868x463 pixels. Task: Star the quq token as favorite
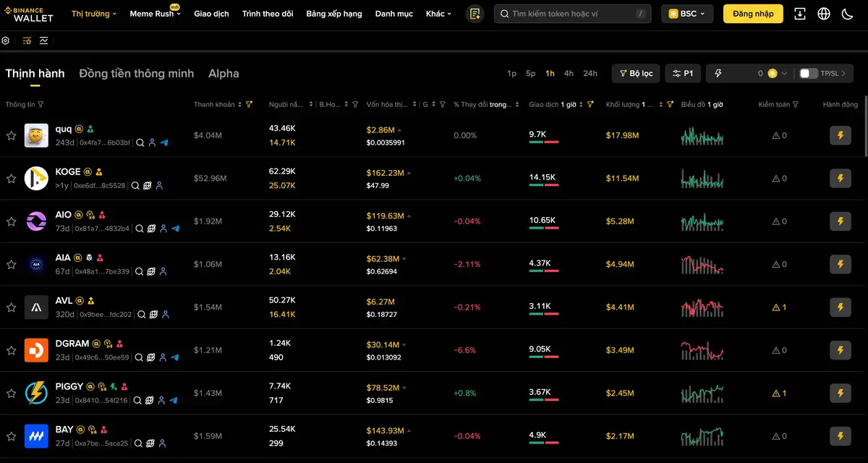pyautogui.click(x=11, y=135)
